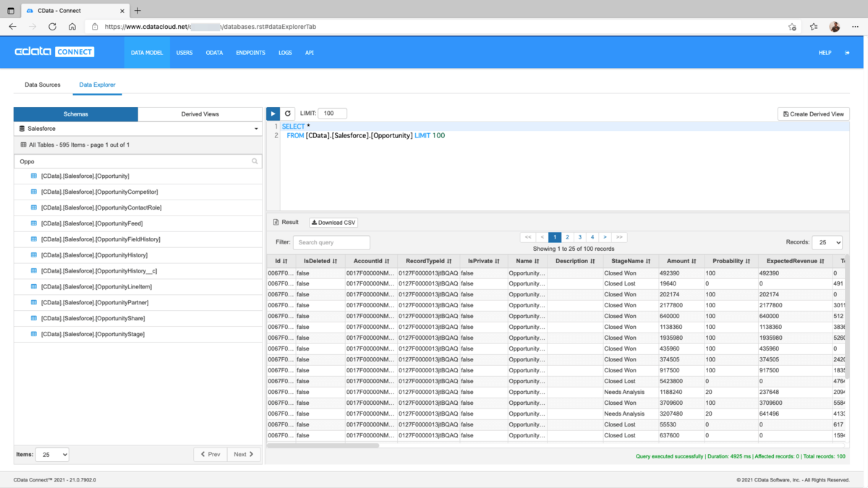Go to results page 3
868x488 pixels.
(x=579, y=237)
